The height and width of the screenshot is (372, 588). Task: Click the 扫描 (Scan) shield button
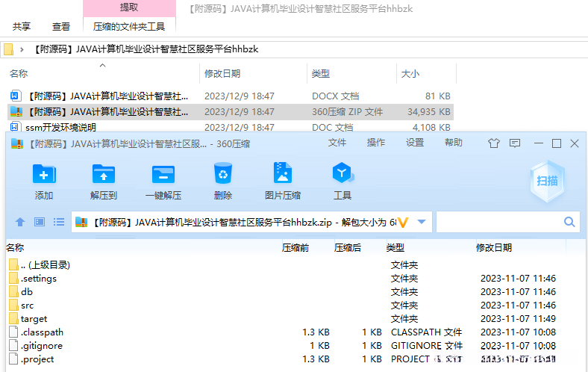point(548,182)
